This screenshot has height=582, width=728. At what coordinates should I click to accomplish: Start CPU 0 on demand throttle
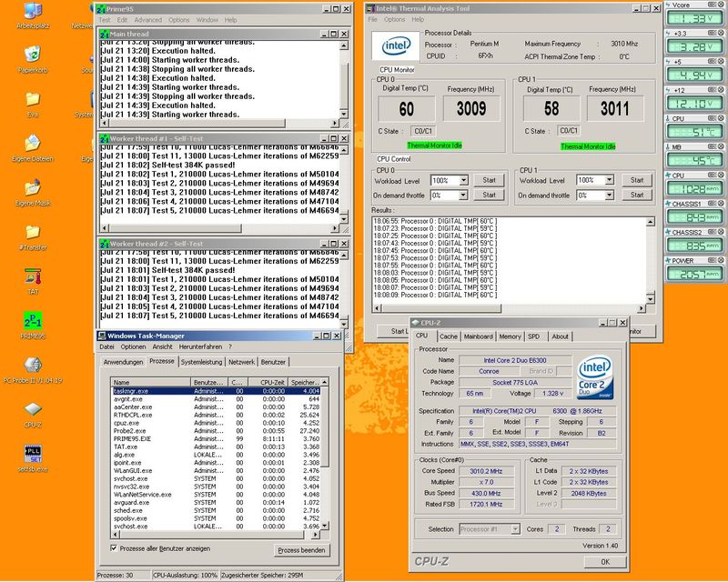point(489,195)
